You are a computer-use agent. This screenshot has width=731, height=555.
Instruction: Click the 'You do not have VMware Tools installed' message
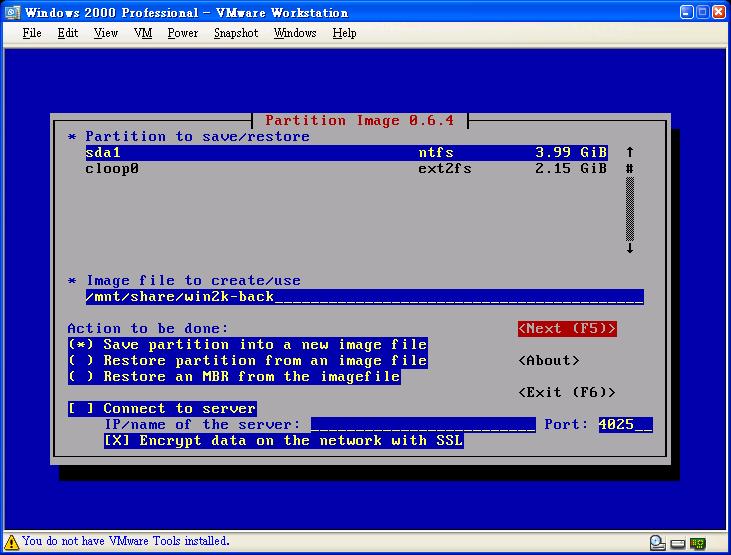(126, 541)
